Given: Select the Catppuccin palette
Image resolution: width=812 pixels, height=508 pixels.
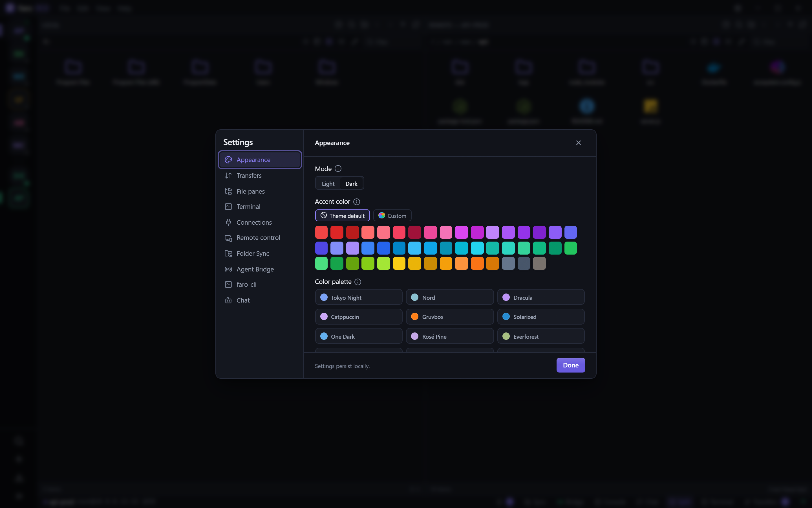Looking at the screenshot, I should (359, 317).
